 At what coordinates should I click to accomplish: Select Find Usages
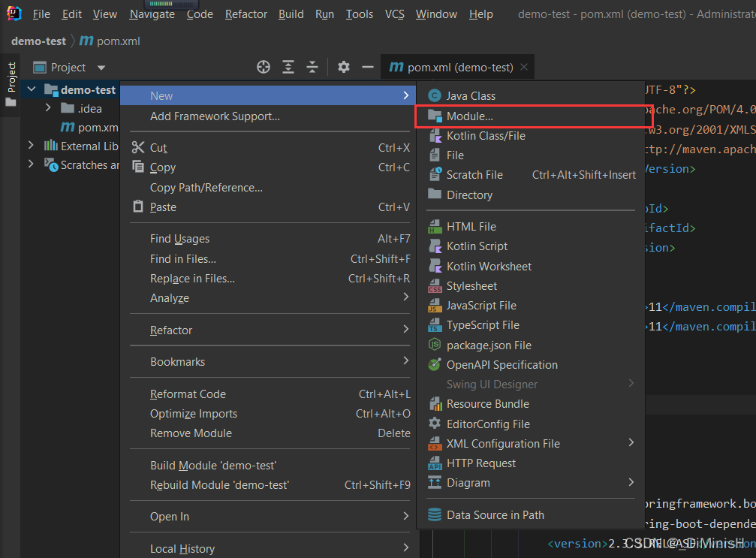(270, 239)
